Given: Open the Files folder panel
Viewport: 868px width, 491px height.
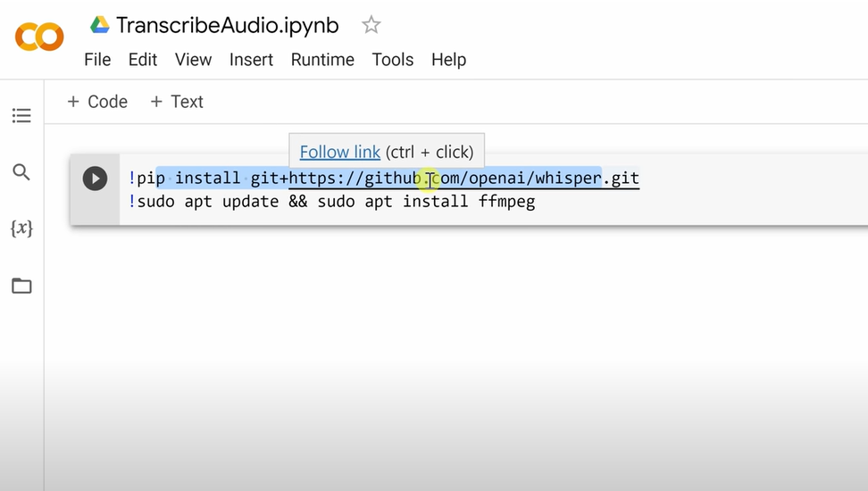Looking at the screenshot, I should (21, 286).
